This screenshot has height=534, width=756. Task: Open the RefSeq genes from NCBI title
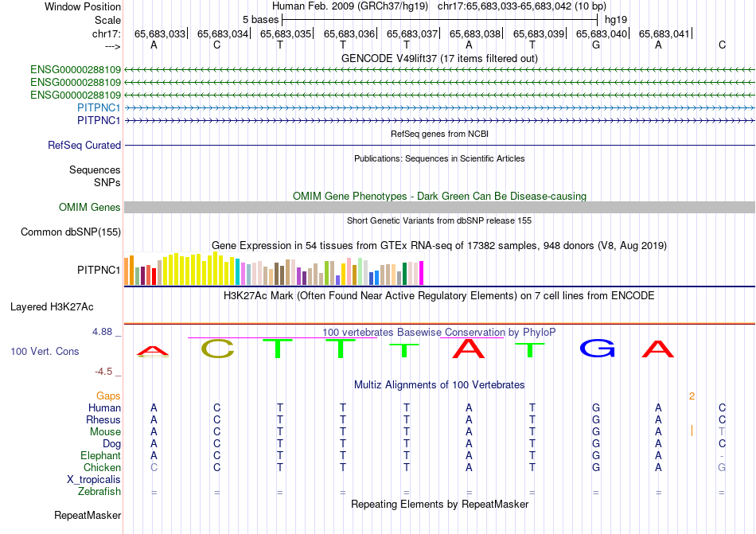click(439, 134)
